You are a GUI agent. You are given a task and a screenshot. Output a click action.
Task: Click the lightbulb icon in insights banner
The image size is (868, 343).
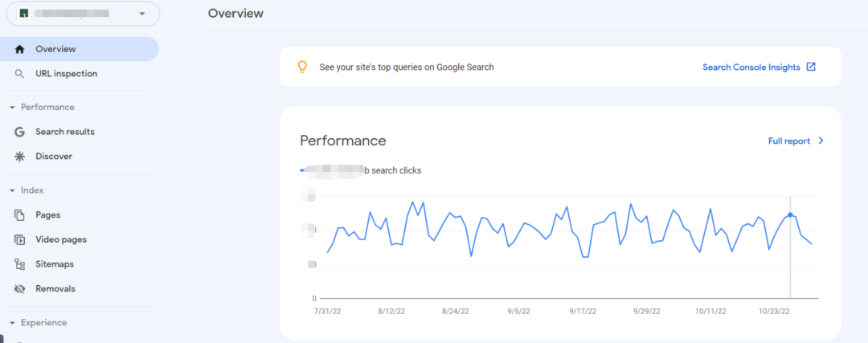[302, 67]
